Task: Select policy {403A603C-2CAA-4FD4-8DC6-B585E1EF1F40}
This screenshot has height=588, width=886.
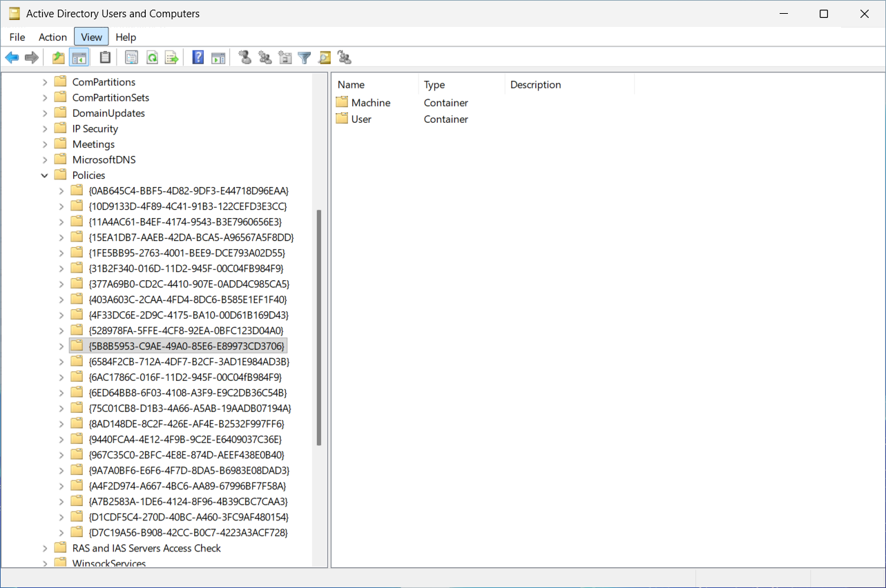Action: point(188,300)
